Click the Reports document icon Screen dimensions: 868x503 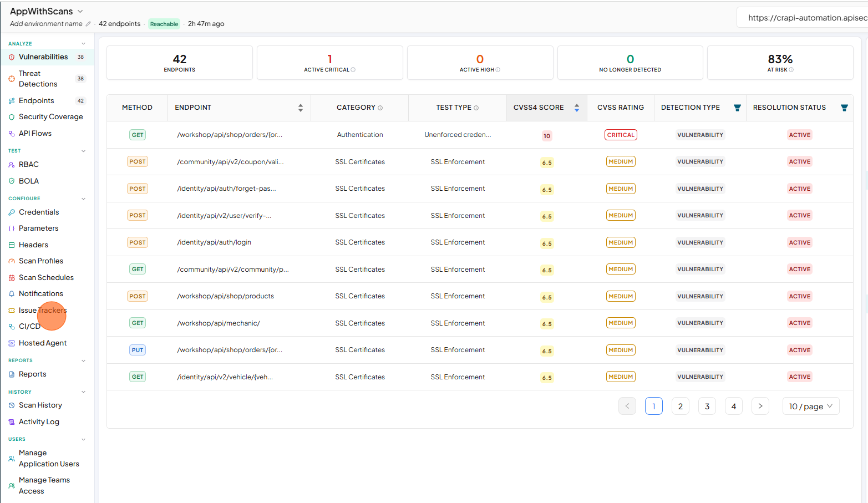[x=12, y=374]
